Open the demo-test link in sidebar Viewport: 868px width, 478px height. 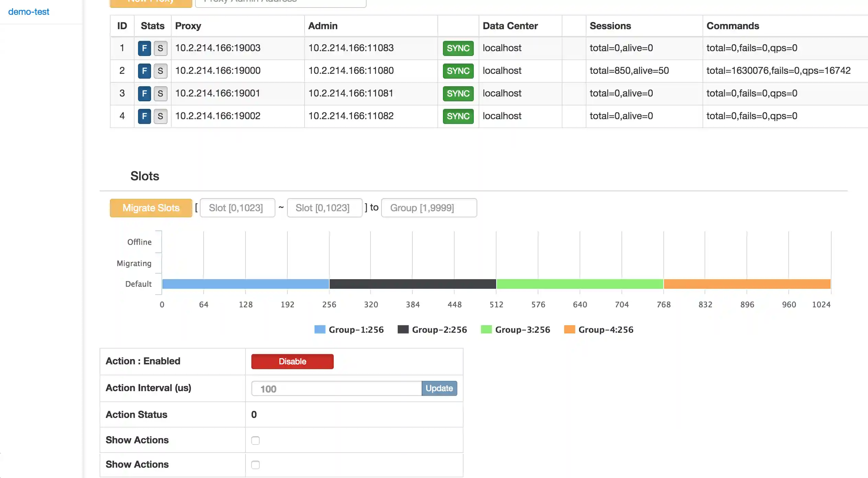tap(28, 12)
